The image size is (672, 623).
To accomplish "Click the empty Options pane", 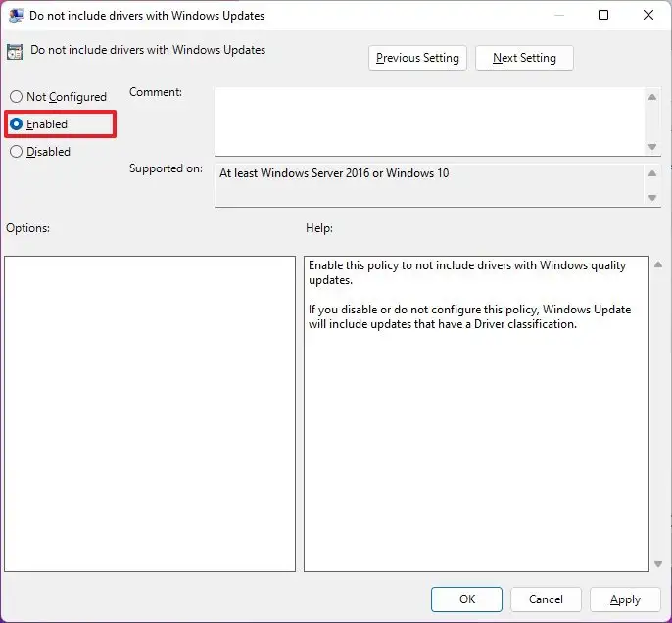I will [x=150, y=413].
